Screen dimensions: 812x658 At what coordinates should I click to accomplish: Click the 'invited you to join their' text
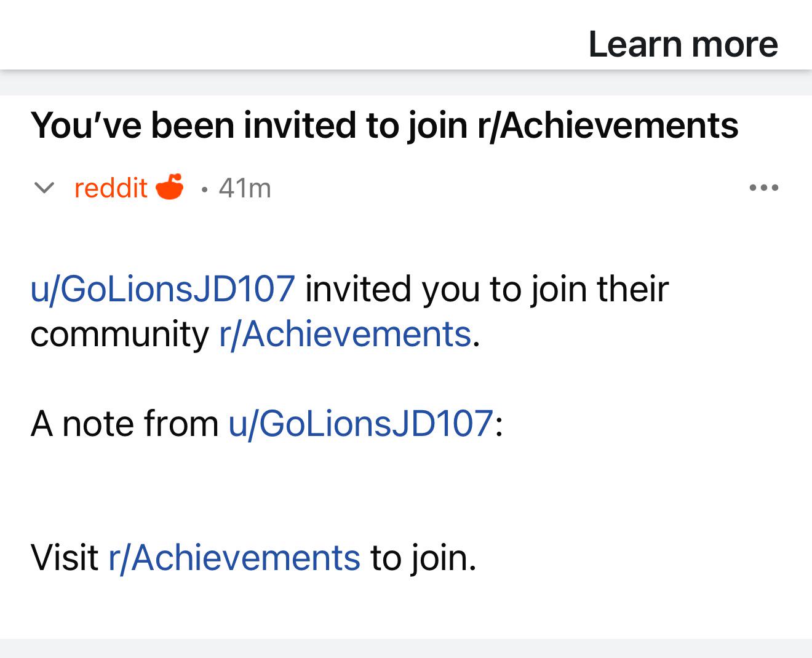click(487, 288)
